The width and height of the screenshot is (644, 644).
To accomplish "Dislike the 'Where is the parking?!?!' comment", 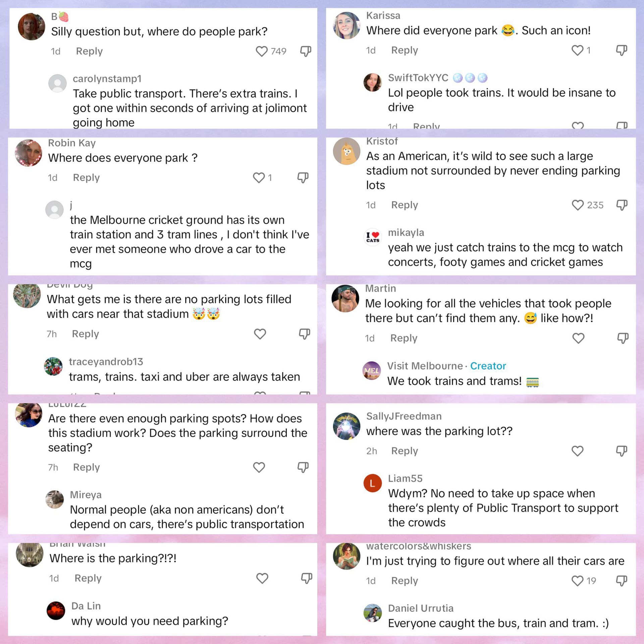I will 306,578.
